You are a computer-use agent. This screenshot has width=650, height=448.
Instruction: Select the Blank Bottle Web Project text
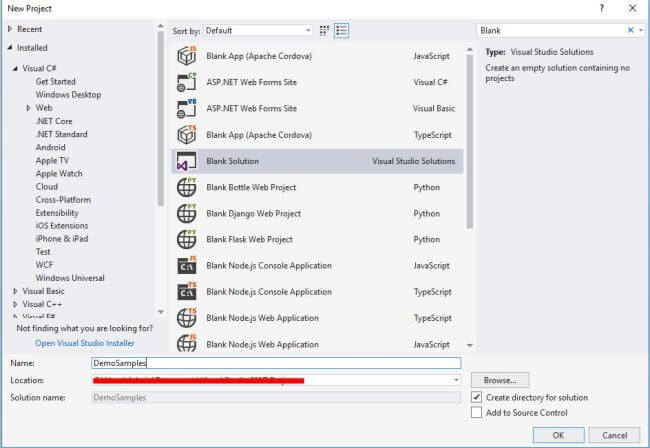click(x=251, y=187)
